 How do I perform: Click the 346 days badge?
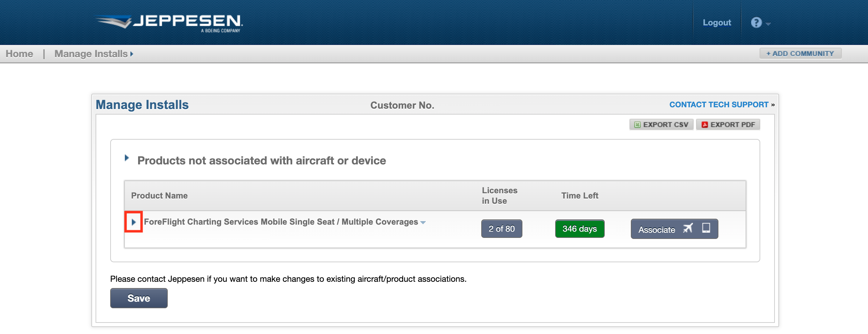click(x=580, y=229)
